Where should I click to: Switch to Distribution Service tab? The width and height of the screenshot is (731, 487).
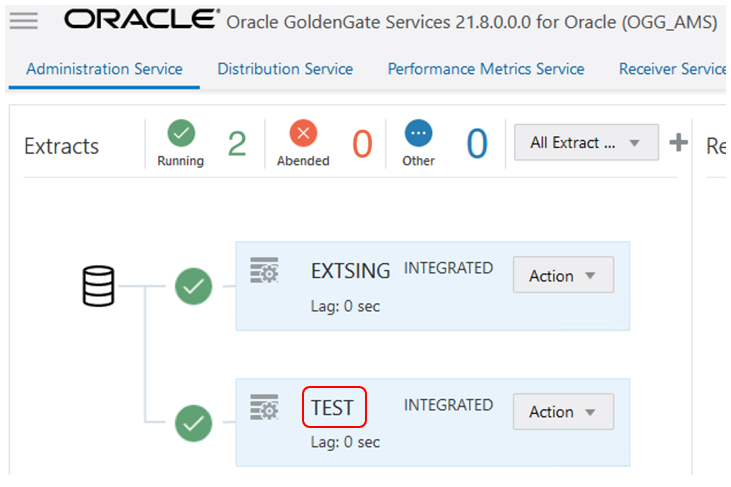pyautogui.click(x=285, y=69)
